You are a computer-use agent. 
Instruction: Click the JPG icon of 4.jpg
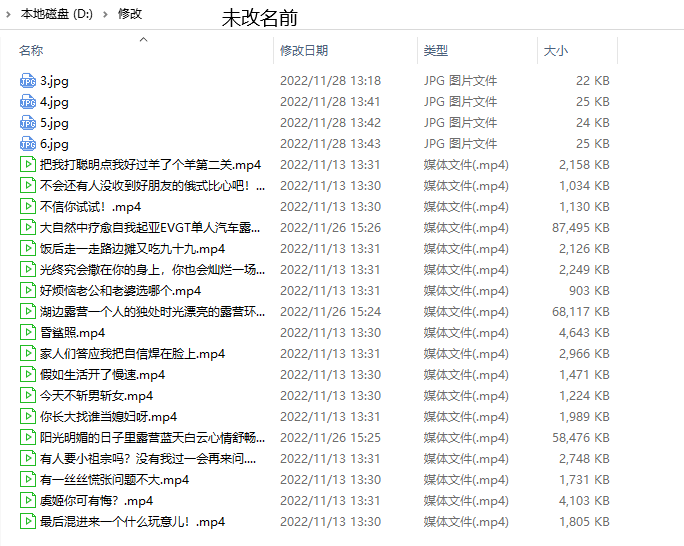(28, 102)
